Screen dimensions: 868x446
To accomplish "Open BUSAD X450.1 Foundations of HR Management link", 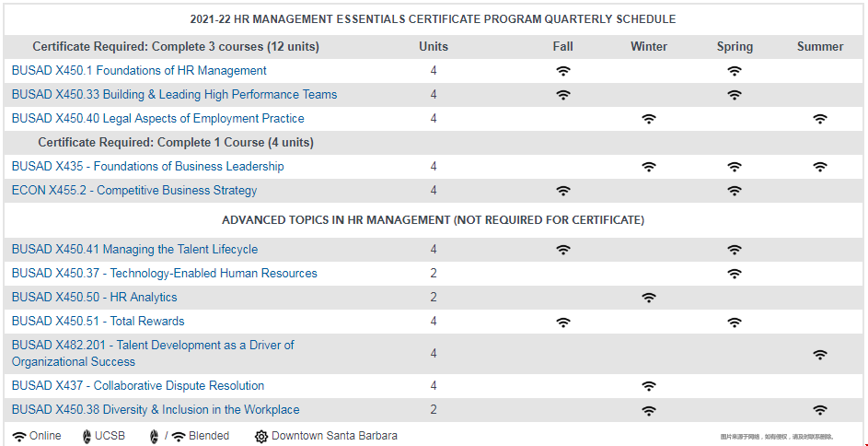I will coord(139,71).
